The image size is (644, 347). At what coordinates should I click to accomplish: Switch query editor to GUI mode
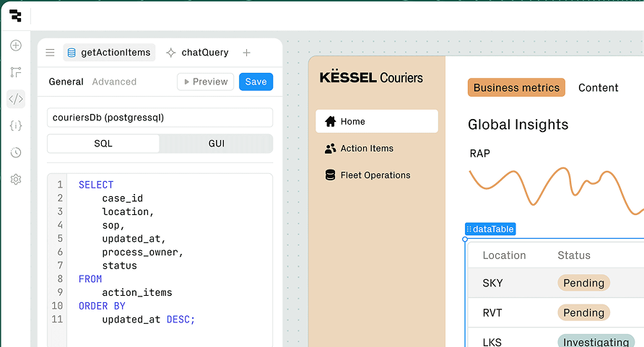pyautogui.click(x=216, y=144)
